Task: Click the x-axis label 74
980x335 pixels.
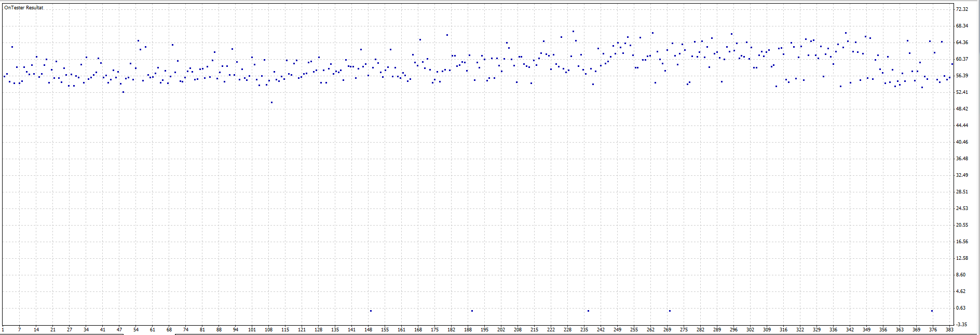Action: point(186,329)
